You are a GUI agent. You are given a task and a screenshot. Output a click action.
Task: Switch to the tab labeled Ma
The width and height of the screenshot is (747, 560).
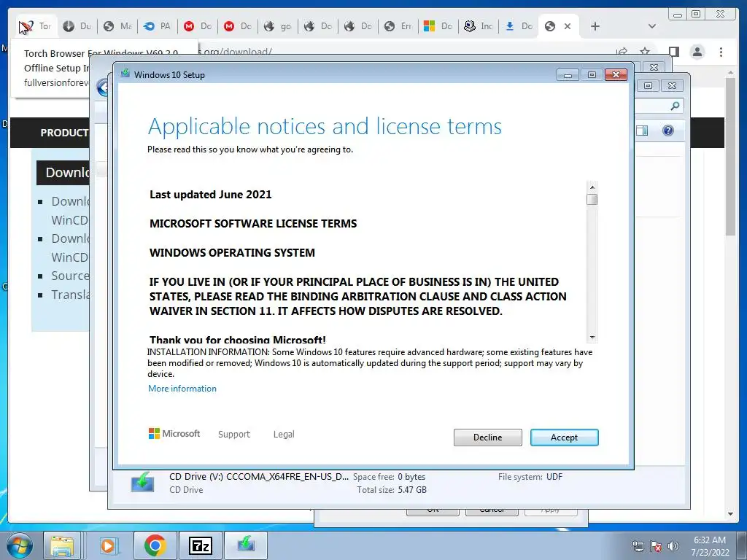[117, 26]
